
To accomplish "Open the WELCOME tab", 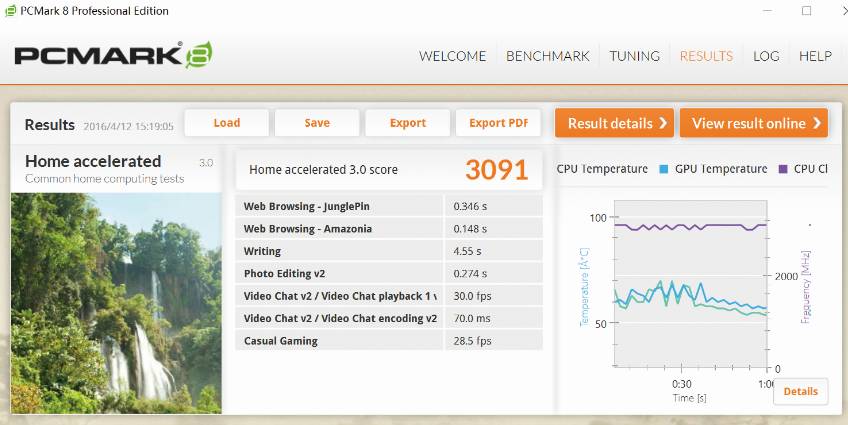I will pos(452,56).
